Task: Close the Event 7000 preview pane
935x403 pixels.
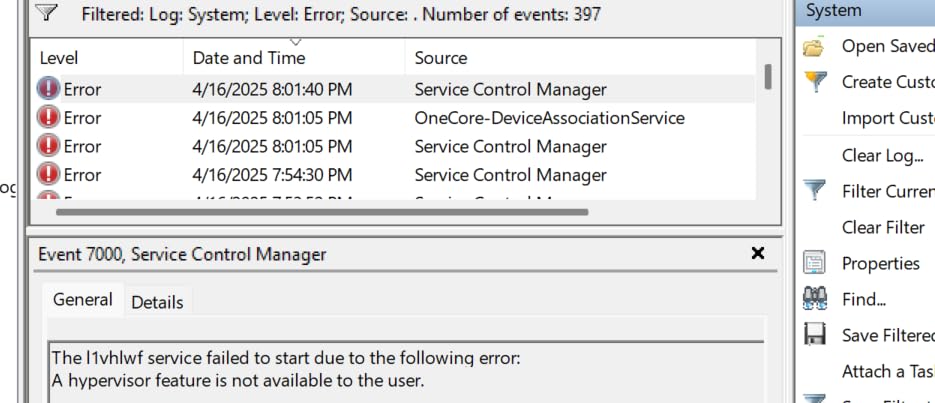Action: 757,254
